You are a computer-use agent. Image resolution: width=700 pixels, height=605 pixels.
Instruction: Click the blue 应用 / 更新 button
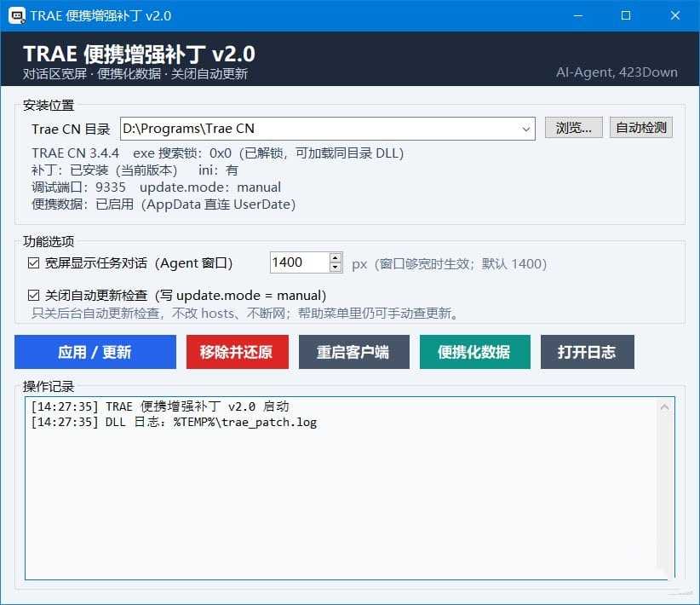95,352
